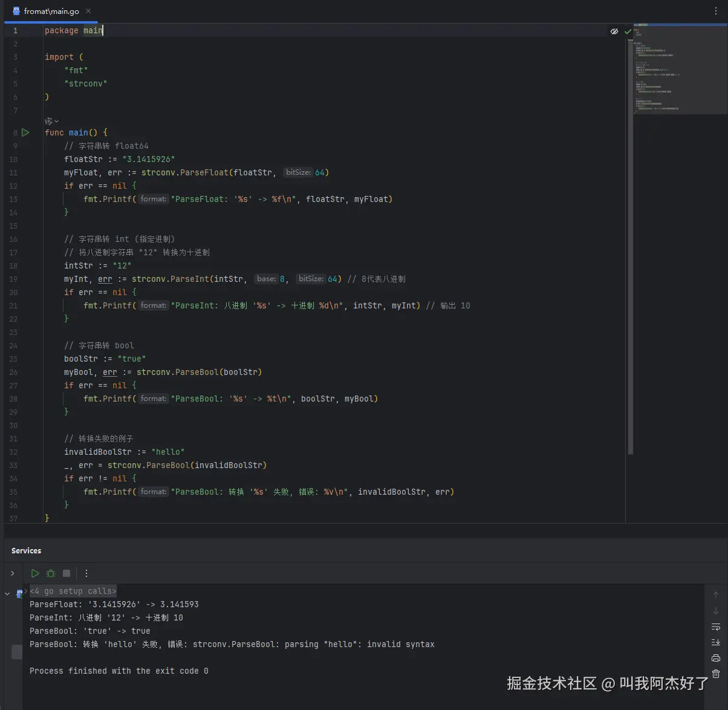Toggle soft-wrap in the console output

(716, 627)
